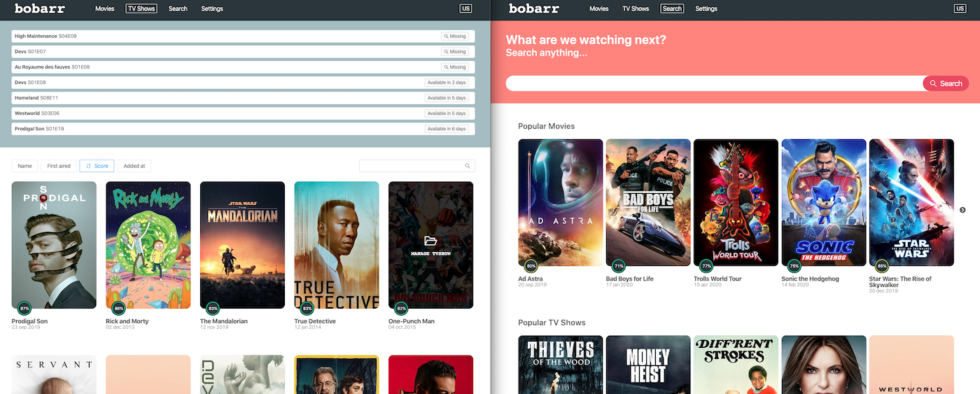This screenshot has width=980, height=394.
Task: Open the Thieves of the Wood poster
Action: [x=561, y=365]
